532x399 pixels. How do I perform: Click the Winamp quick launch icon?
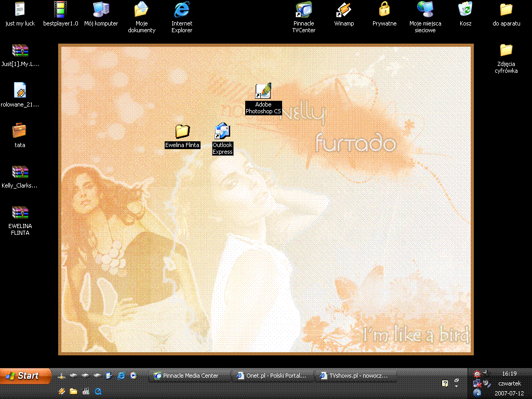[61, 392]
